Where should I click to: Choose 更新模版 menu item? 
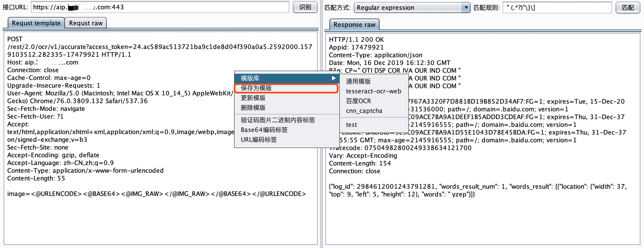pos(253,98)
